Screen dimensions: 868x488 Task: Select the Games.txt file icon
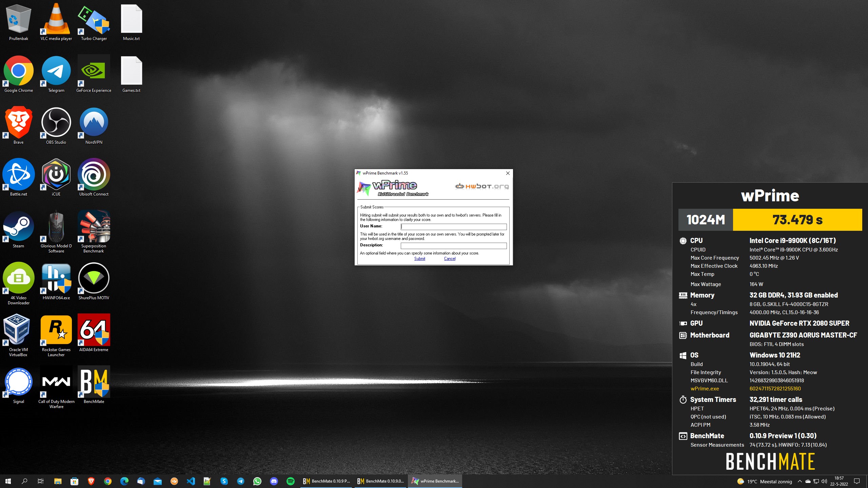click(x=132, y=74)
